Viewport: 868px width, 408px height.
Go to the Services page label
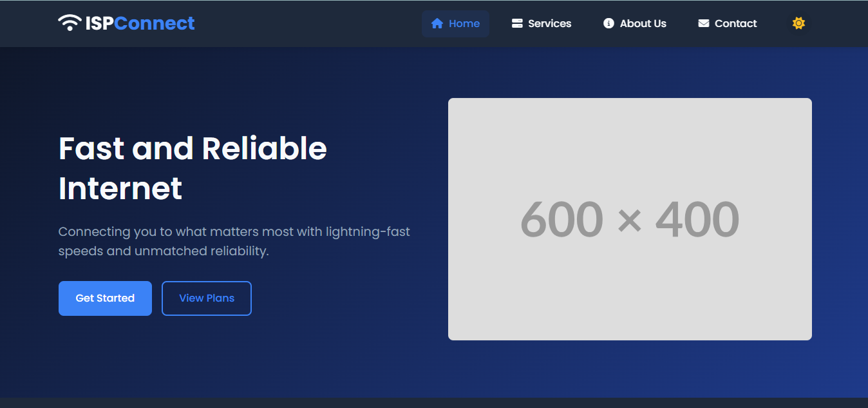coord(549,24)
